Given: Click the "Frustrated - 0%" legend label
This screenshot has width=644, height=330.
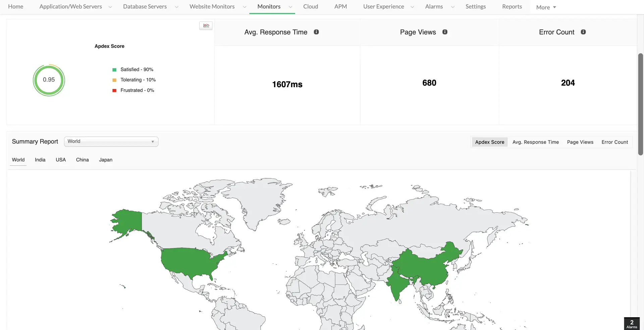Looking at the screenshot, I should click(x=137, y=90).
